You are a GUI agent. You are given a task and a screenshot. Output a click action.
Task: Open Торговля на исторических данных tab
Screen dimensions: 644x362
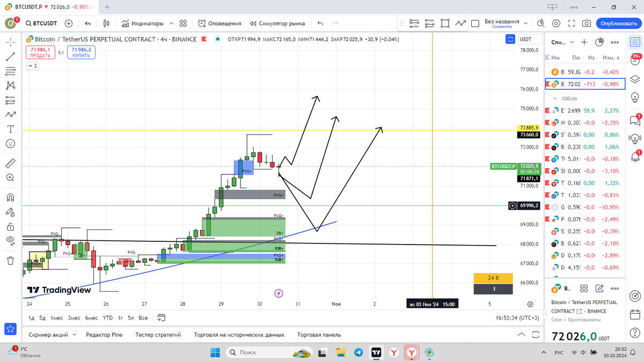pos(239,335)
